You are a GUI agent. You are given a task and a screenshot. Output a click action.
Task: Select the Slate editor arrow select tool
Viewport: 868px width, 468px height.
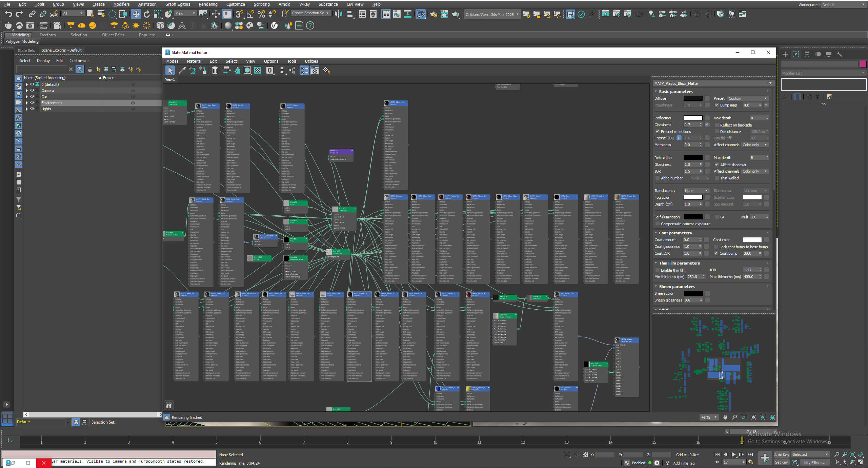(170, 70)
